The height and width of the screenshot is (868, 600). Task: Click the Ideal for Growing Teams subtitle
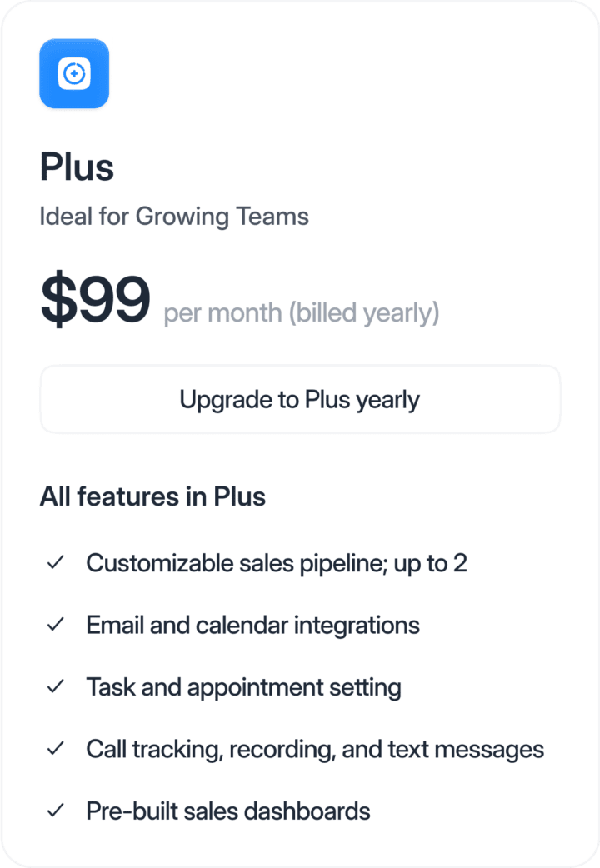[174, 217]
